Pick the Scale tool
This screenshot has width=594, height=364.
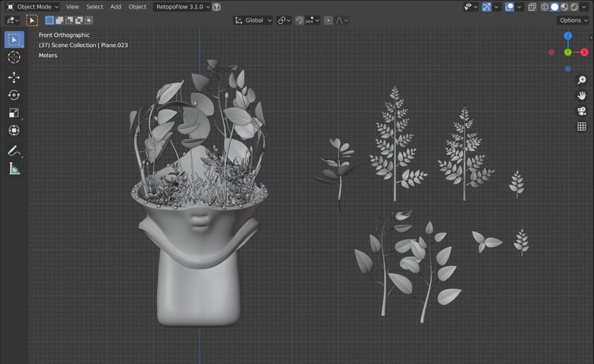[x=14, y=112]
